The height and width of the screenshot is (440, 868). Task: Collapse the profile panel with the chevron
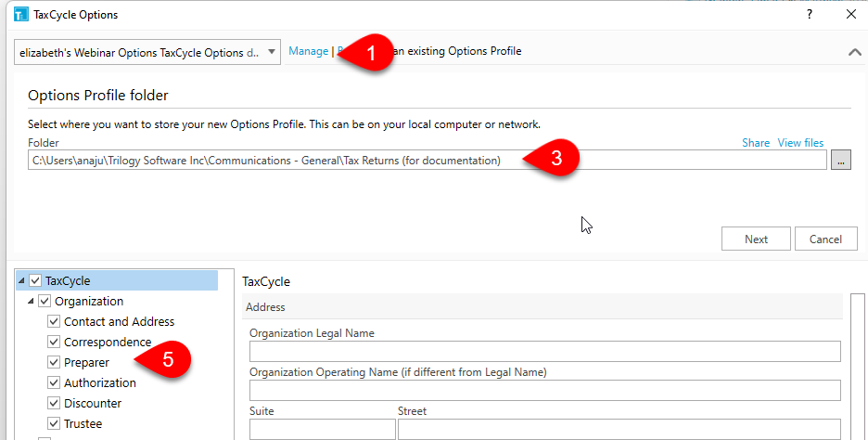(x=855, y=52)
